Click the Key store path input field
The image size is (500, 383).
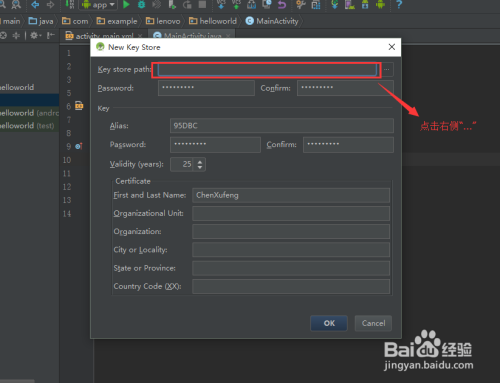click(x=267, y=70)
